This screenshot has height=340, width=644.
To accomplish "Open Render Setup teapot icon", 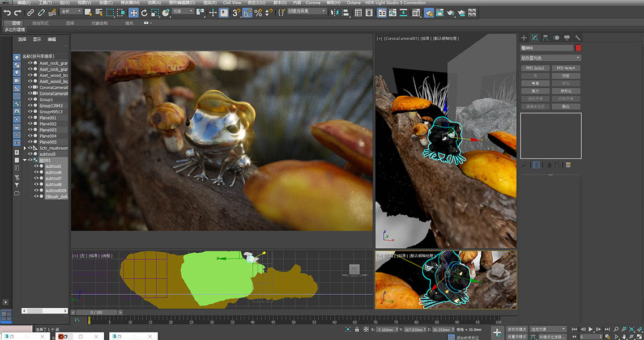I will click(429, 12).
